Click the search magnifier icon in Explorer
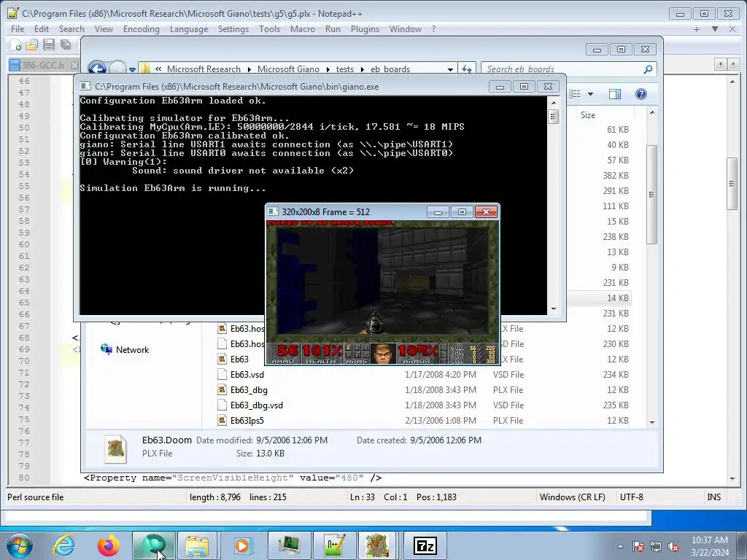The image size is (747, 560). coord(648,69)
